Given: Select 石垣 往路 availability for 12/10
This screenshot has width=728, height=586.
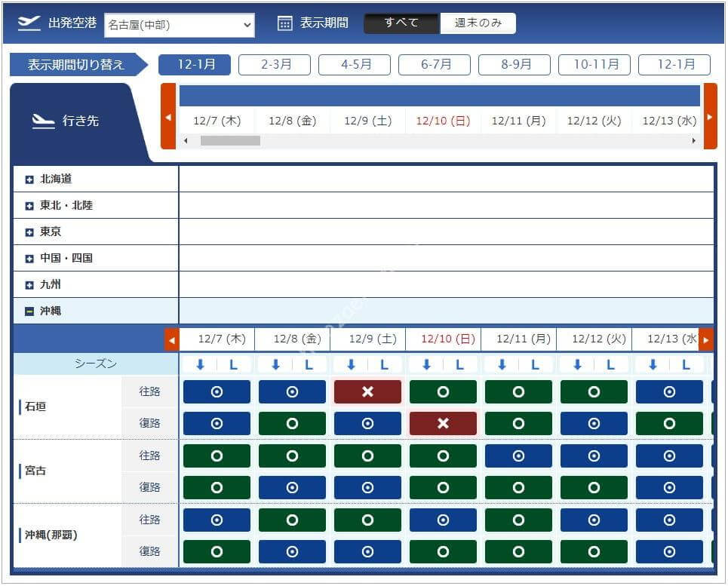Looking at the screenshot, I should pyautogui.click(x=443, y=392).
